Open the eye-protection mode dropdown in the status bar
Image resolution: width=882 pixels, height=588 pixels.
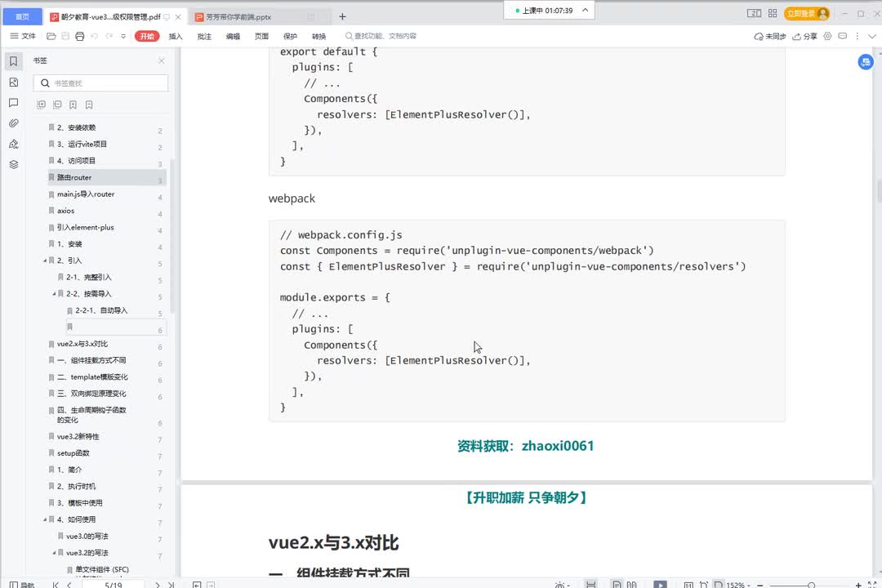coord(563,586)
